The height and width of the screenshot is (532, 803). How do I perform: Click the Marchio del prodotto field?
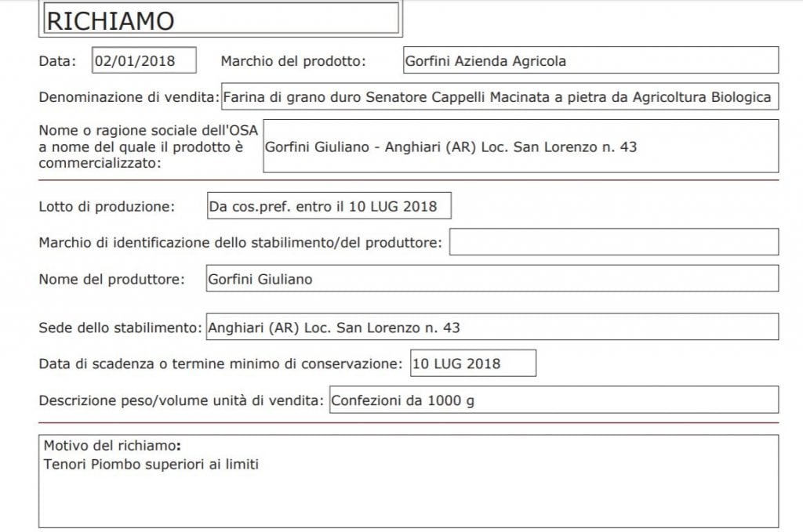tap(591, 60)
